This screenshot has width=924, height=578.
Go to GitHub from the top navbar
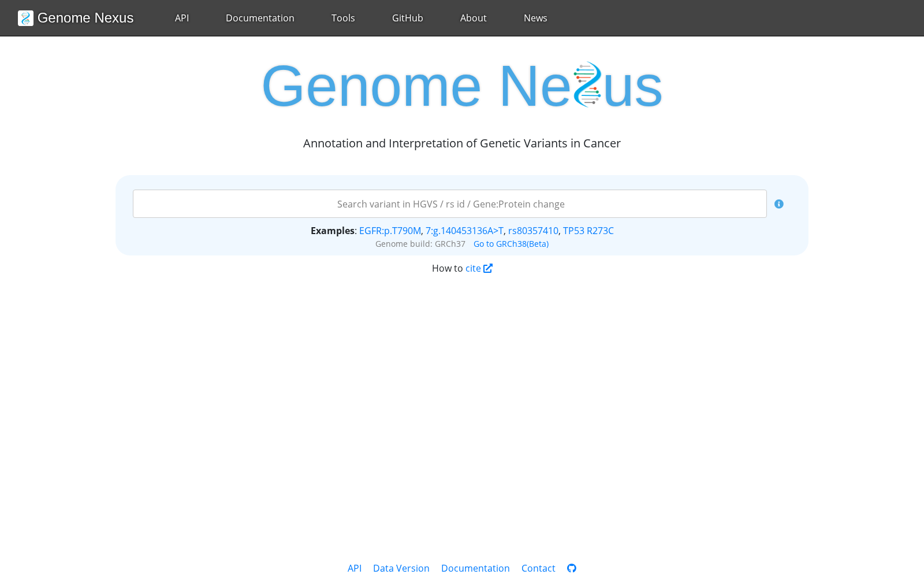pyautogui.click(x=408, y=18)
